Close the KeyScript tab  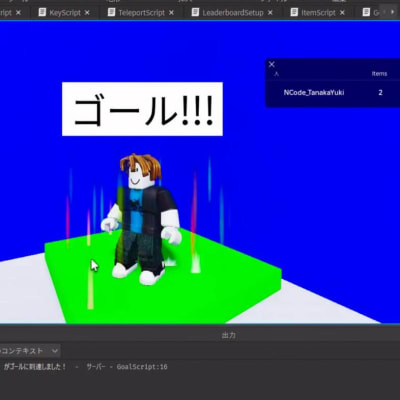87,13
